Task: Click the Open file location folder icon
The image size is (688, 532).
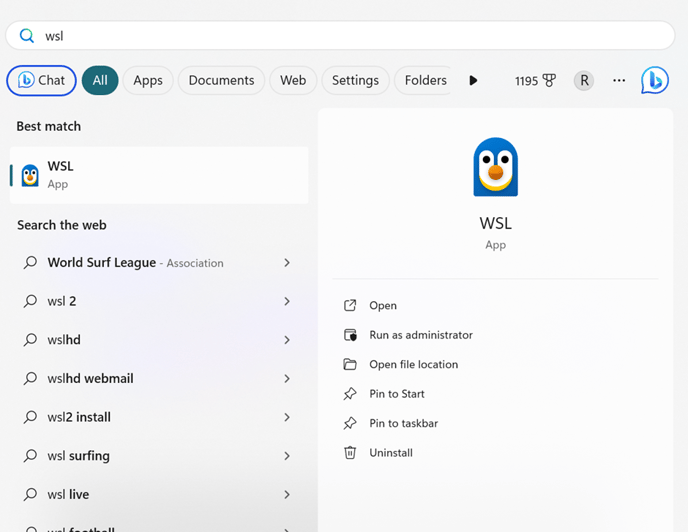Action: (x=350, y=364)
